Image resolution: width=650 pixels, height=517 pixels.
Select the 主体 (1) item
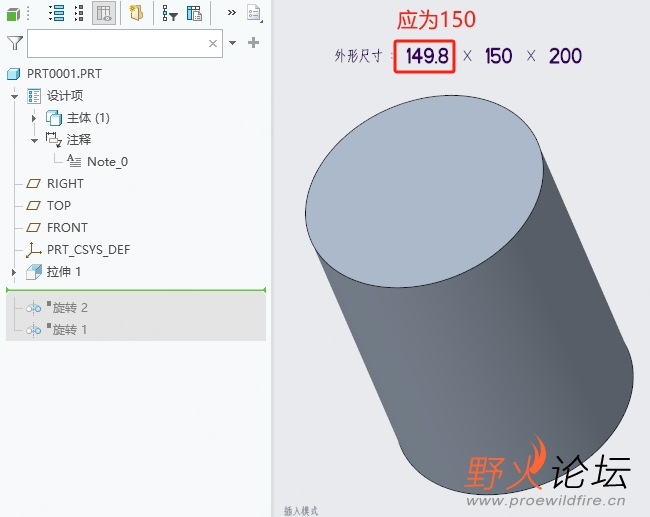(88, 118)
